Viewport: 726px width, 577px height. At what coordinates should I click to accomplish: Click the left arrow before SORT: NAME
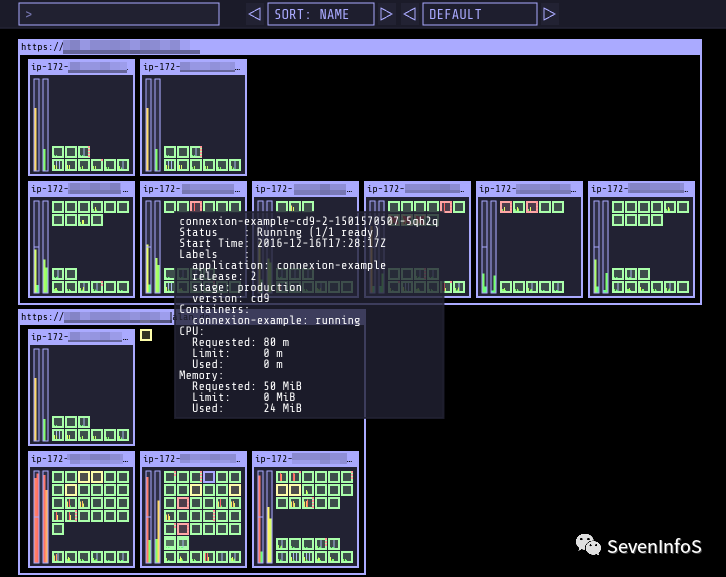[254, 14]
